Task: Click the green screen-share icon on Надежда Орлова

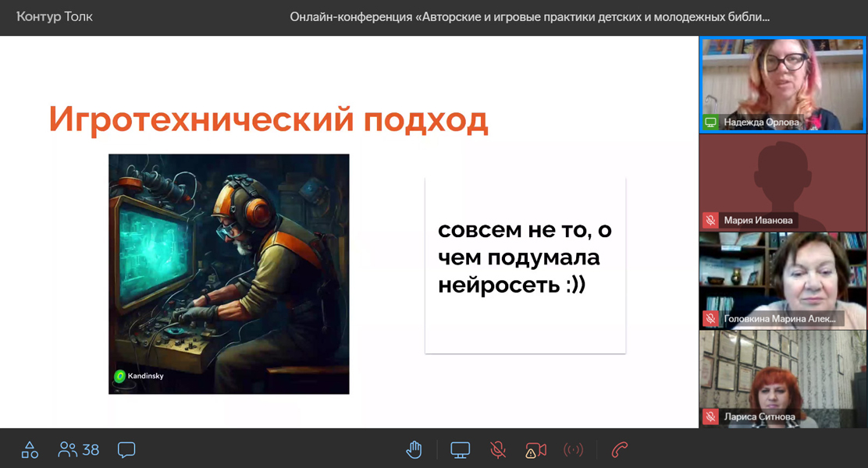Action: [710, 122]
